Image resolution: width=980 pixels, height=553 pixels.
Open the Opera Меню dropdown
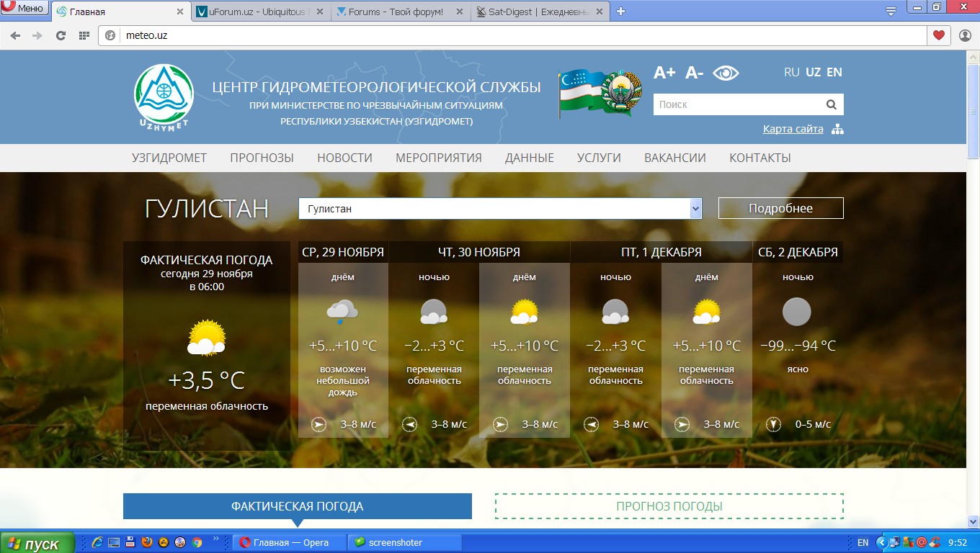point(24,9)
